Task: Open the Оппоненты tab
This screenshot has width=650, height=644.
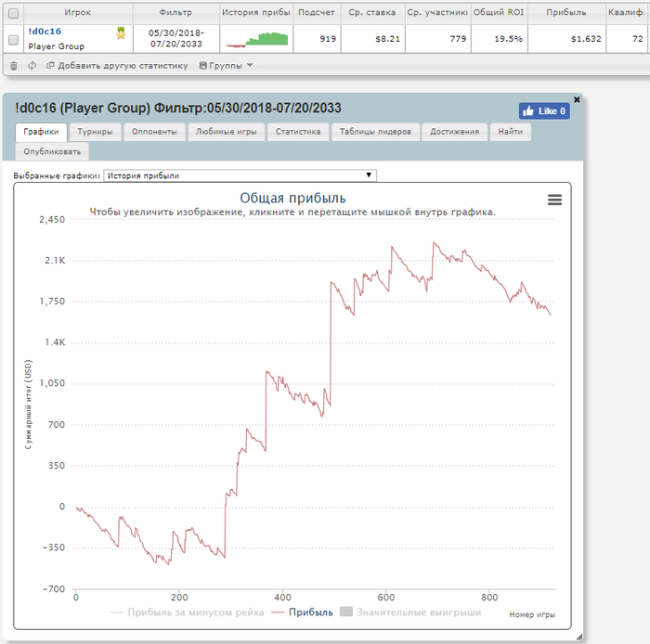Action: coord(154,132)
